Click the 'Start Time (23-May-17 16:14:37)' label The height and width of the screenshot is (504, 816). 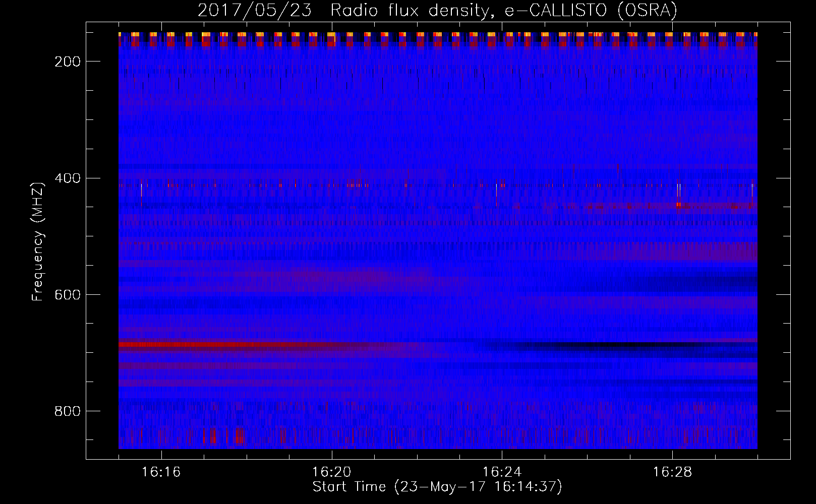(x=437, y=487)
